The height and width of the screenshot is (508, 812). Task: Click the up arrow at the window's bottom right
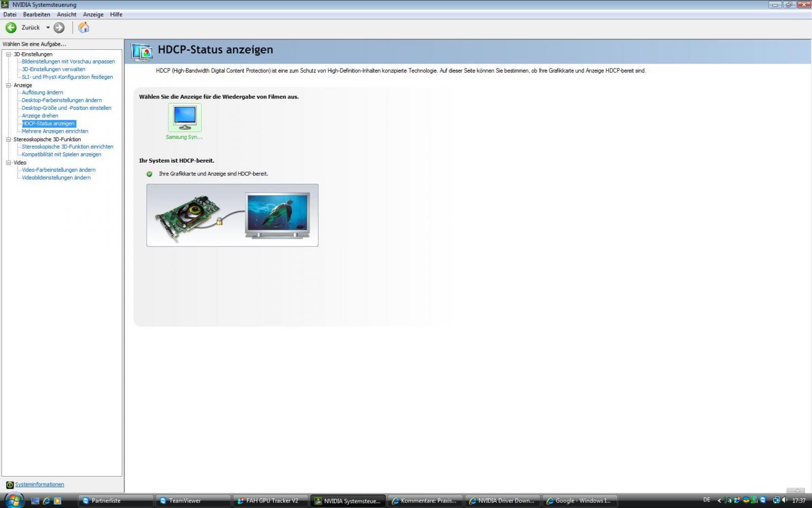pyautogui.click(x=797, y=490)
